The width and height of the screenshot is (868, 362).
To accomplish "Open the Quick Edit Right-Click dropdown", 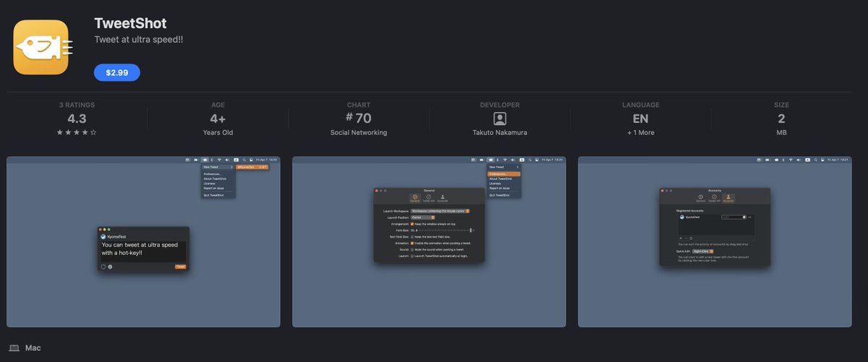I will (703, 251).
